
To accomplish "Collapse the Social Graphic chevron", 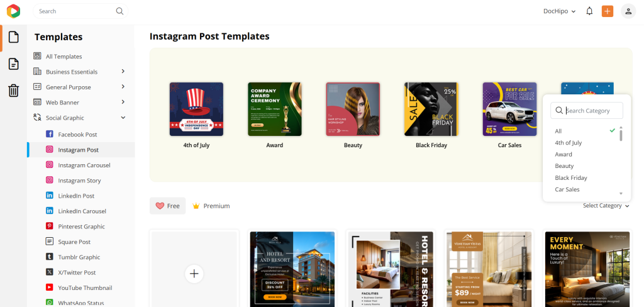I will click(x=123, y=118).
